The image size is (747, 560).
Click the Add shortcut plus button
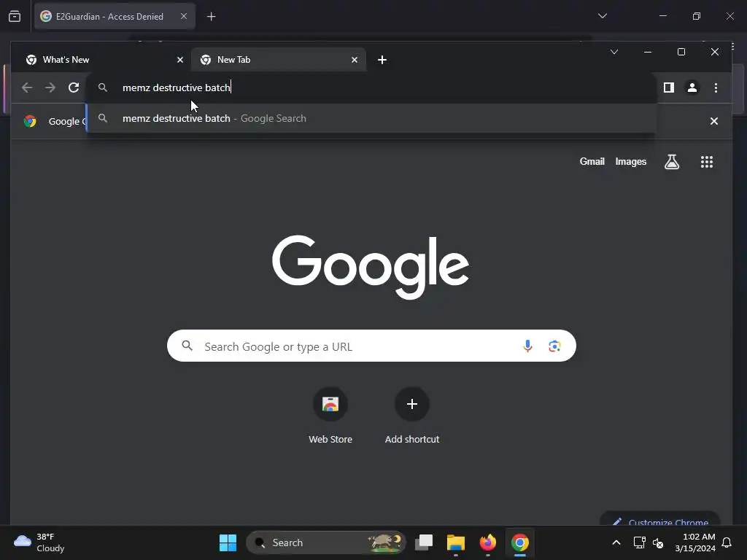tap(412, 404)
